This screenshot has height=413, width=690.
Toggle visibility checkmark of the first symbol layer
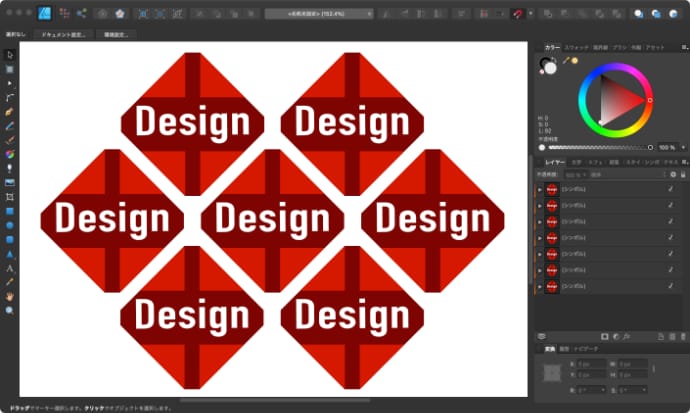pos(670,189)
